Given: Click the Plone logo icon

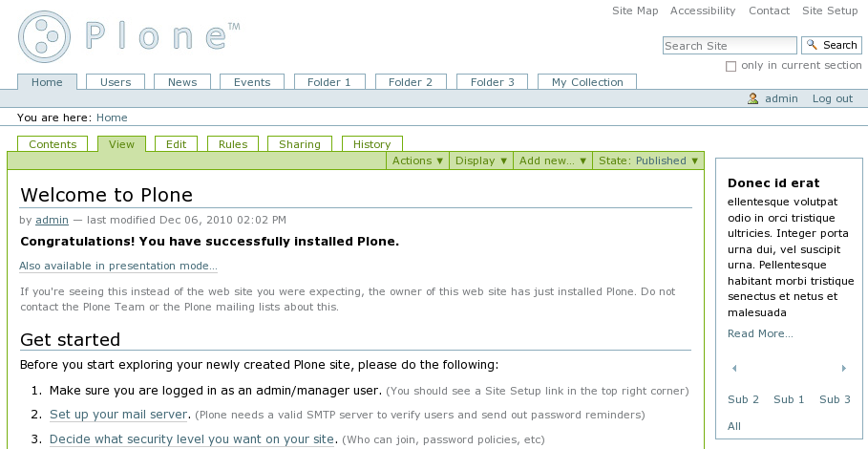Looking at the screenshot, I should 45,37.
